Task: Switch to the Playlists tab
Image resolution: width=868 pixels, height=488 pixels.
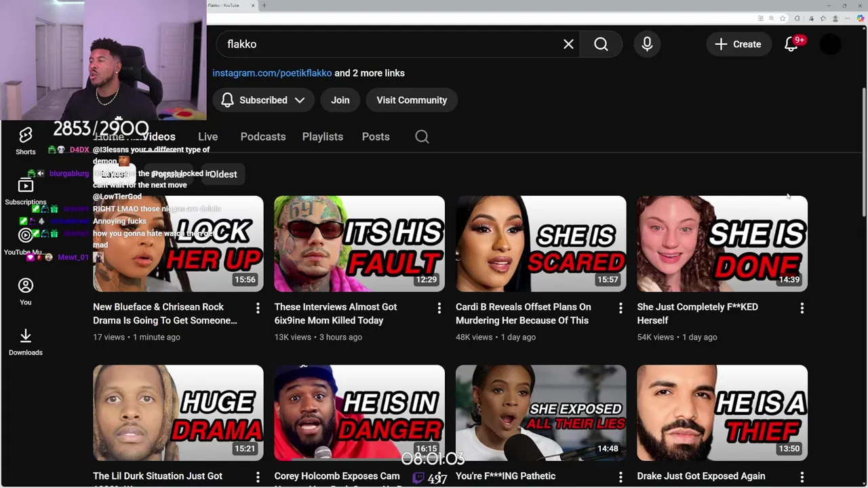Action: pyautogui.click(x=323, y=137)
